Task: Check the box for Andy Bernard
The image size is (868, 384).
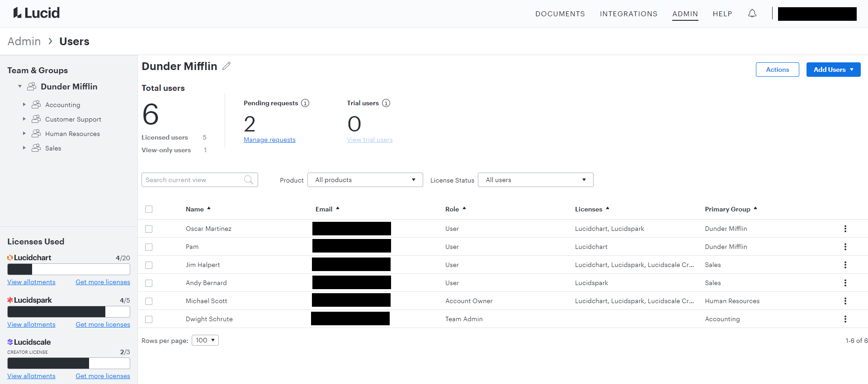Action: [149, 283]
